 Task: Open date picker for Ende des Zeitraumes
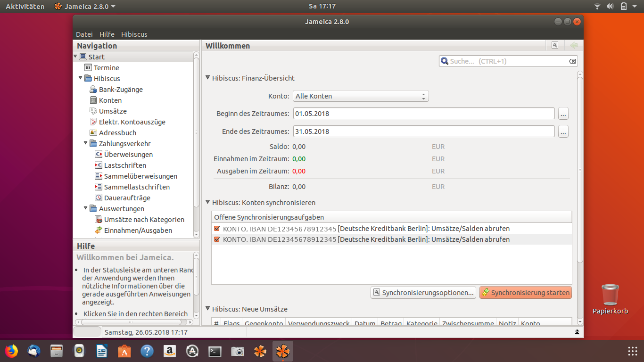tap(563, 132)
